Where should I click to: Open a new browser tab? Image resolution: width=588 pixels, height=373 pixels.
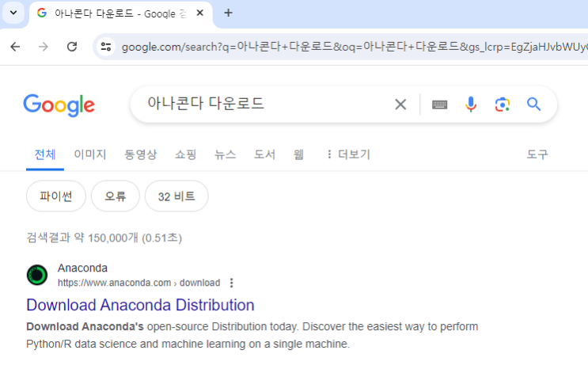point(228,13)
